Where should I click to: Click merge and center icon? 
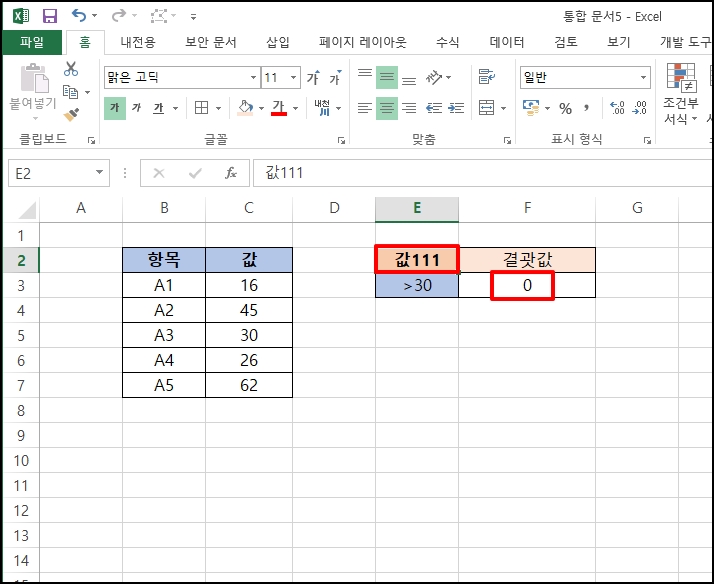click(x=486, y=108)
